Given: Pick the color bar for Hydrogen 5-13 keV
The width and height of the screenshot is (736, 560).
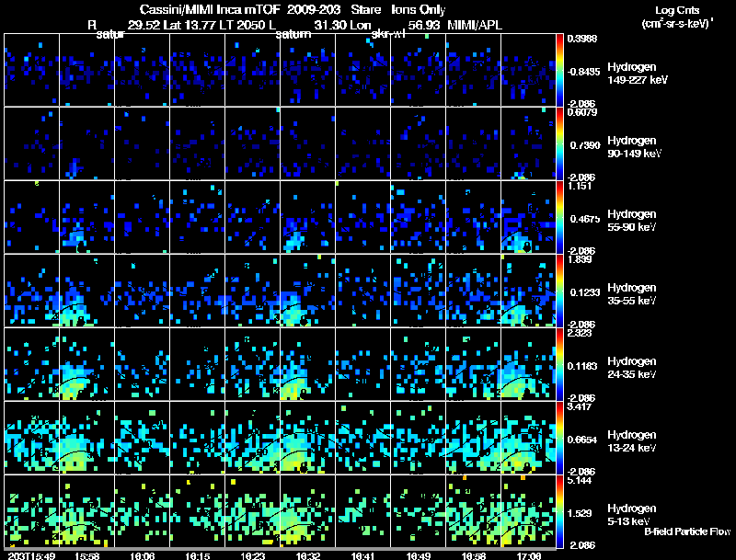Looking at the screenshot, I should [x=559, y=511].
